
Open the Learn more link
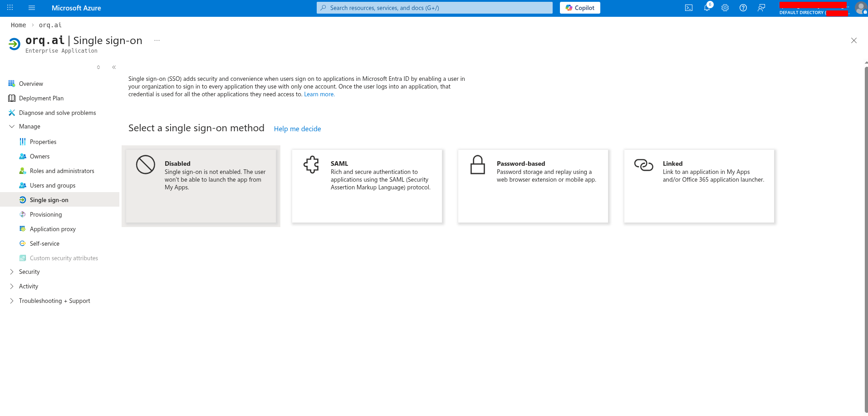pos(319,94)
